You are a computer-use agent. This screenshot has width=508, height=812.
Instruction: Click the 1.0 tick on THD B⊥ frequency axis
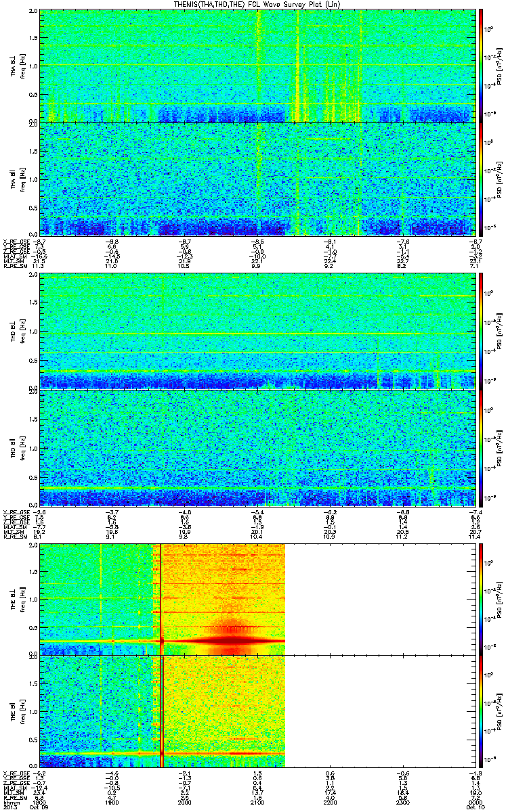(x=33, y=330)
